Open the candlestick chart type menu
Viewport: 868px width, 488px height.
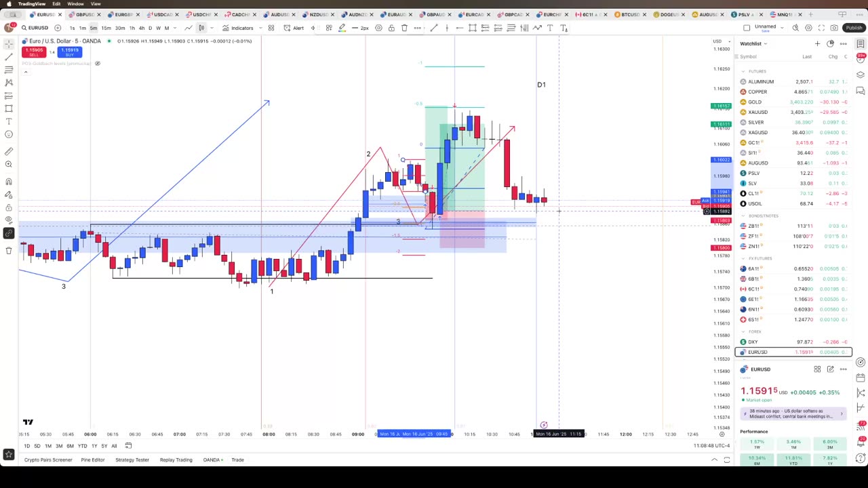pos(201,28)
